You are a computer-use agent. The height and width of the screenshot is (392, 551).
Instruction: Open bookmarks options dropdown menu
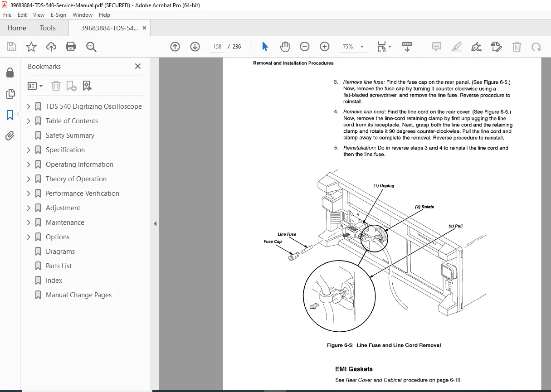pos(35,86)
